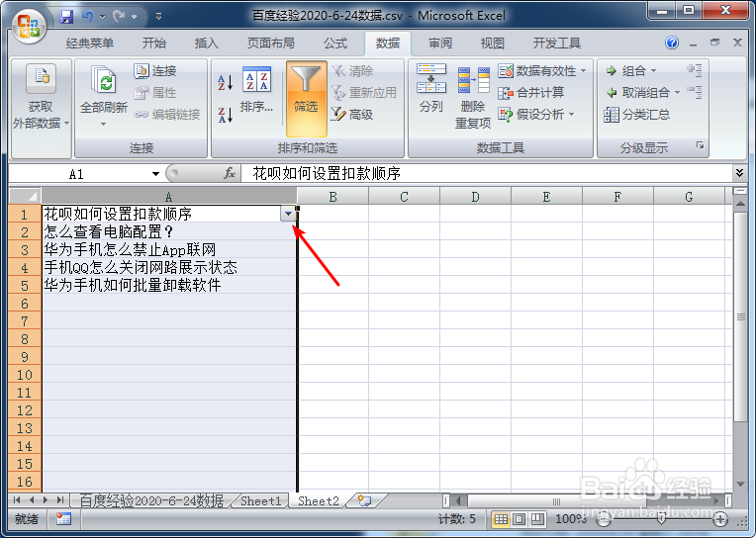Open the 开发工具 tab
This screenshot has width=756, height=538.
(557, 44)
